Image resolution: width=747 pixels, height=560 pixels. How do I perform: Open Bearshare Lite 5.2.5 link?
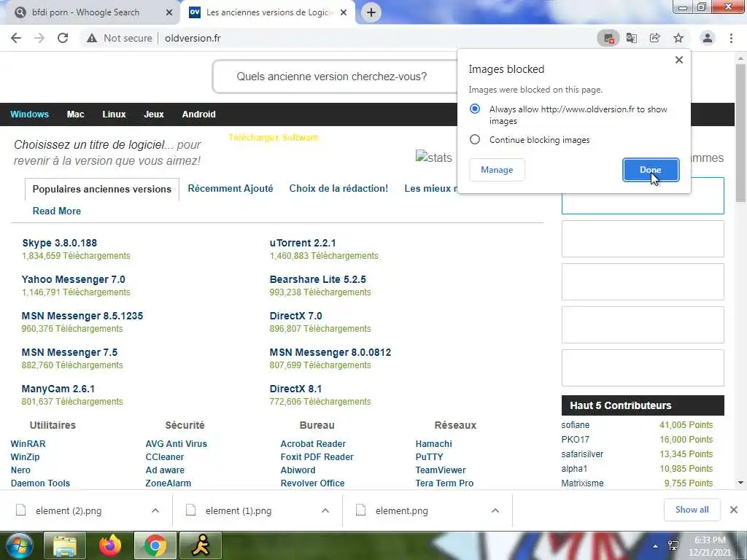pyautogui.click(x=318, y=279)
